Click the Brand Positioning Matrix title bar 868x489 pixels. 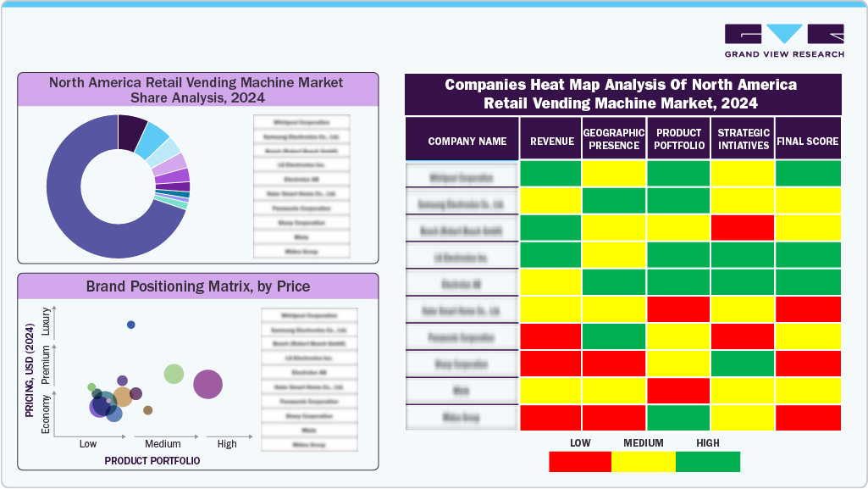point(196,286)
